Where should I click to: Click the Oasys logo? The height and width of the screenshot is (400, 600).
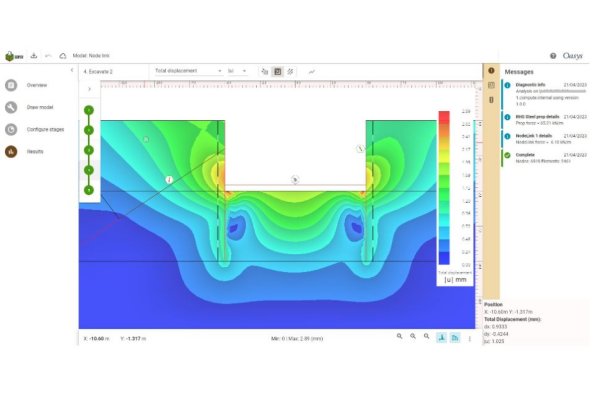pos(572,56)
